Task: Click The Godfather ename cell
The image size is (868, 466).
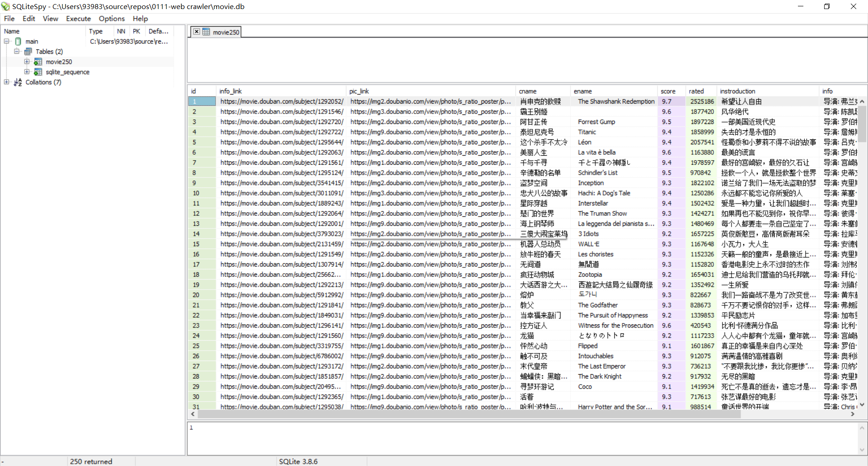Action: (x=614, y=305)
